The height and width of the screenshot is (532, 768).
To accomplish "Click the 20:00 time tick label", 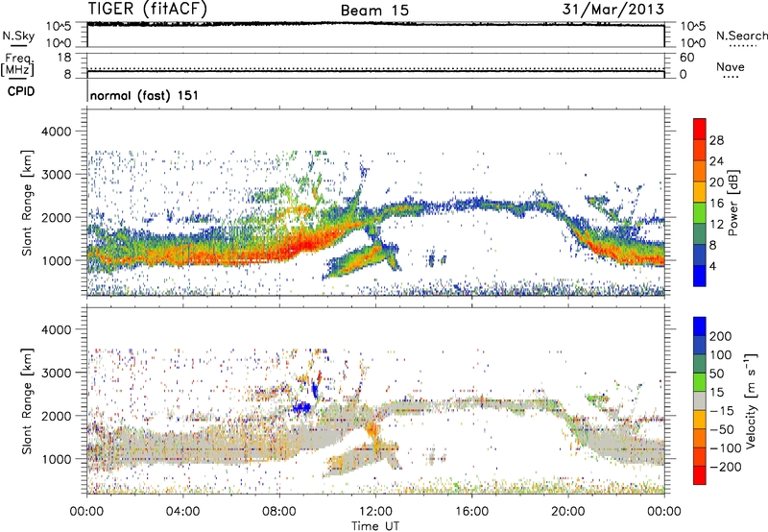I will coord(567,512).
